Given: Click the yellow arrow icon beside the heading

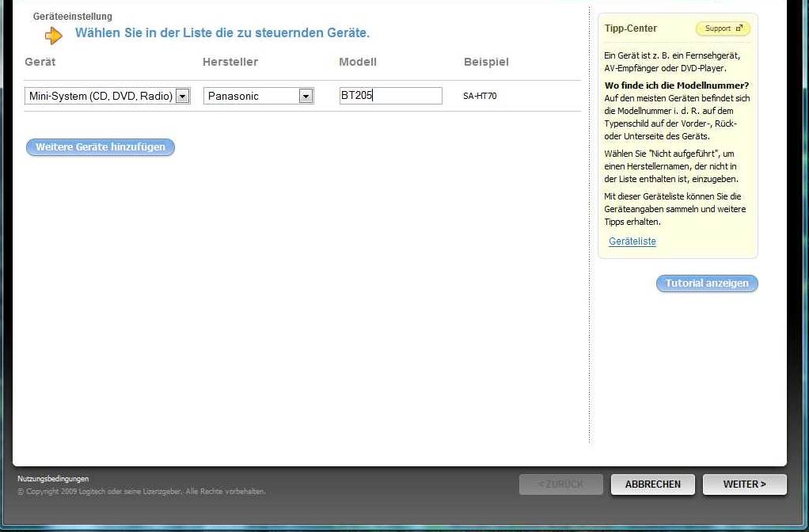Looking at the screenshot, I should click(53, 35).
